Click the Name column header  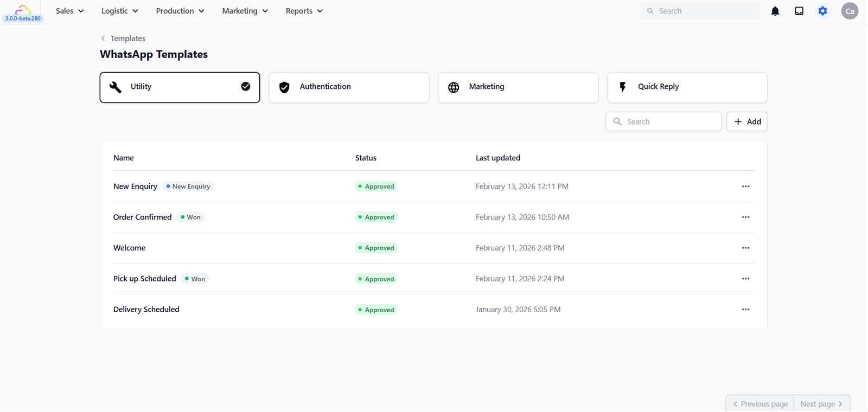click(x=124, y=158)
